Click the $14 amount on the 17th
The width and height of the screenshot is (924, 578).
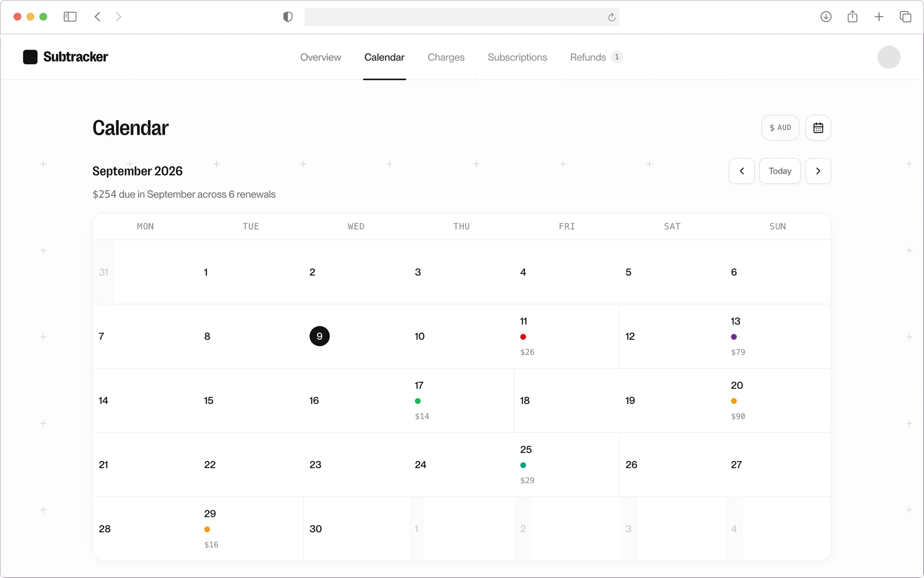pyautogui.click(x=422, y=416)
